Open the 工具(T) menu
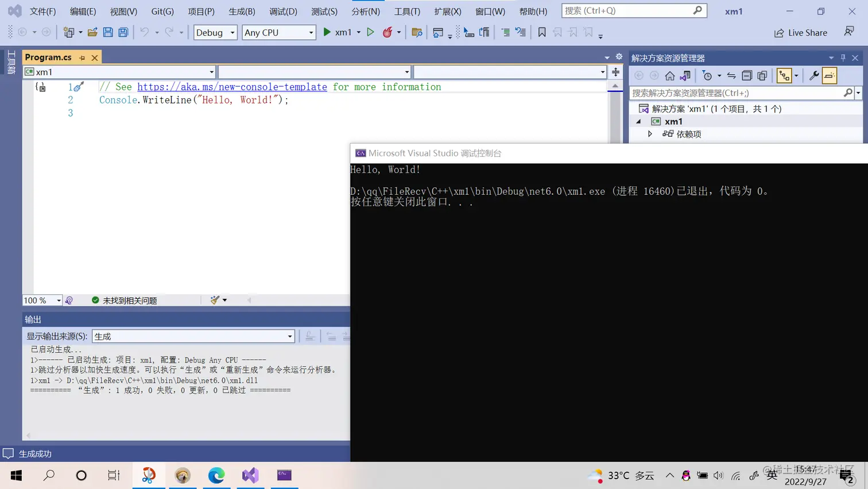Image resolution: width=868 pixels, height=489 pixels. point(407,11)
